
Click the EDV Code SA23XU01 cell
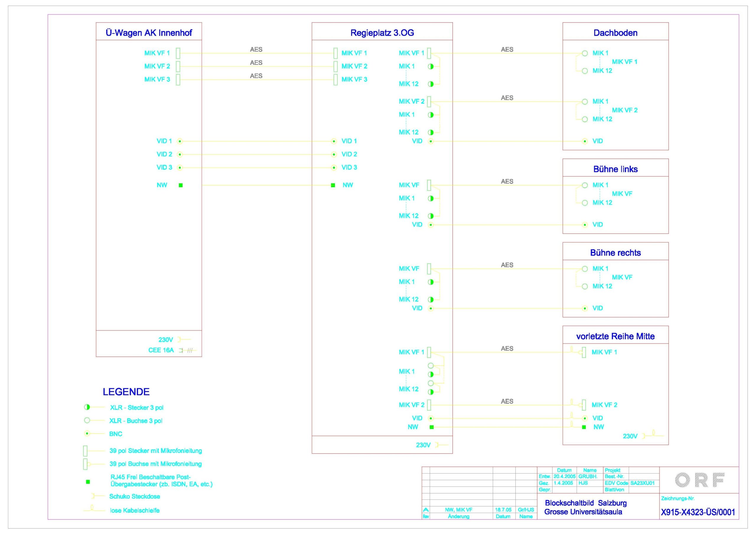click(x=642, y=483)
